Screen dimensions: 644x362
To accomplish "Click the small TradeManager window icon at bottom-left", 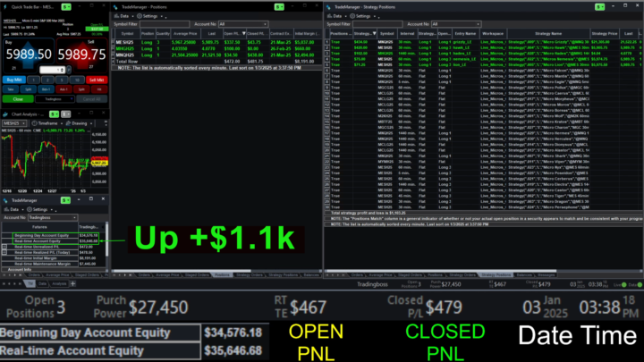I will tap(5, 200).
